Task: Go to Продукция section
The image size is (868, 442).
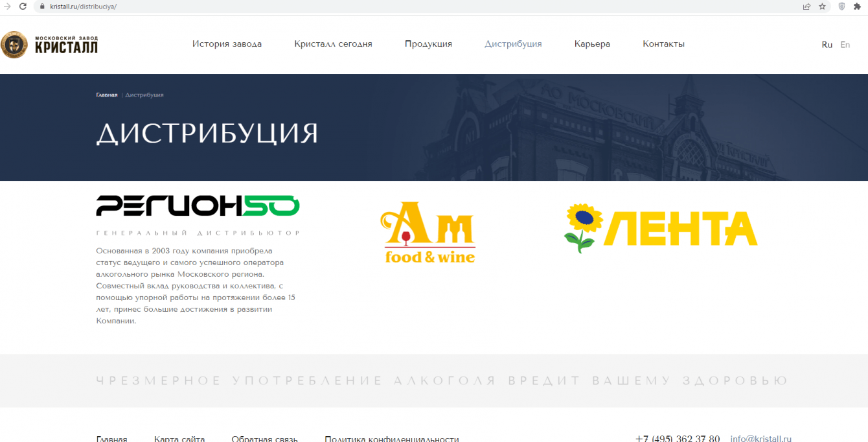Action: [428, 44]
